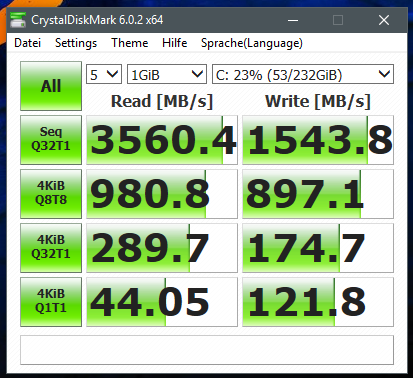Start the 4KiB Q1T1 test
Image resolution: width=413 pixels, height=378 pixels.
[51, 302]
